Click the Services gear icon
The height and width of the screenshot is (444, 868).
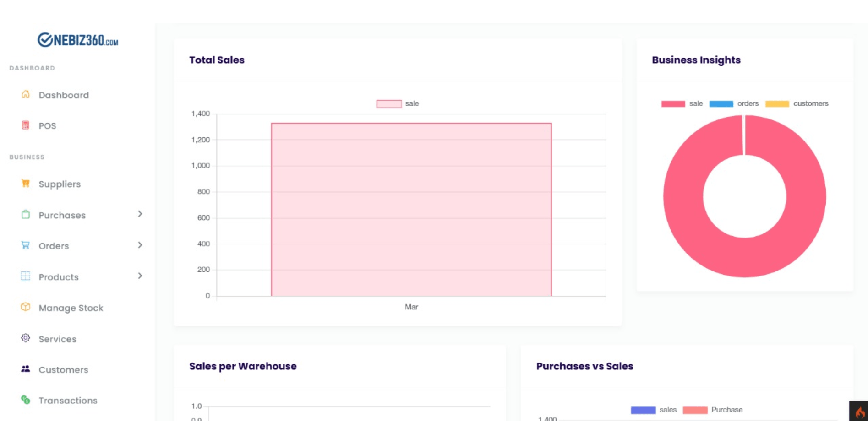[26, 338]
